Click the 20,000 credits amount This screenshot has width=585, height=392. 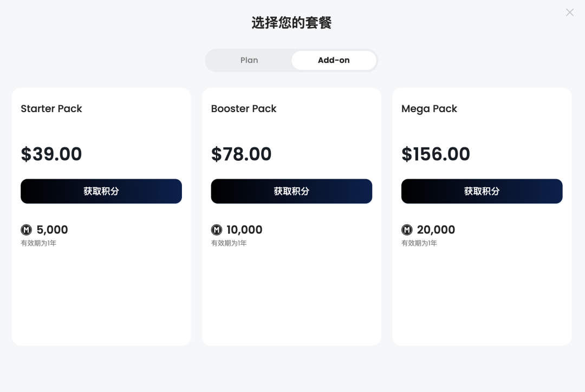coord(436,230)
